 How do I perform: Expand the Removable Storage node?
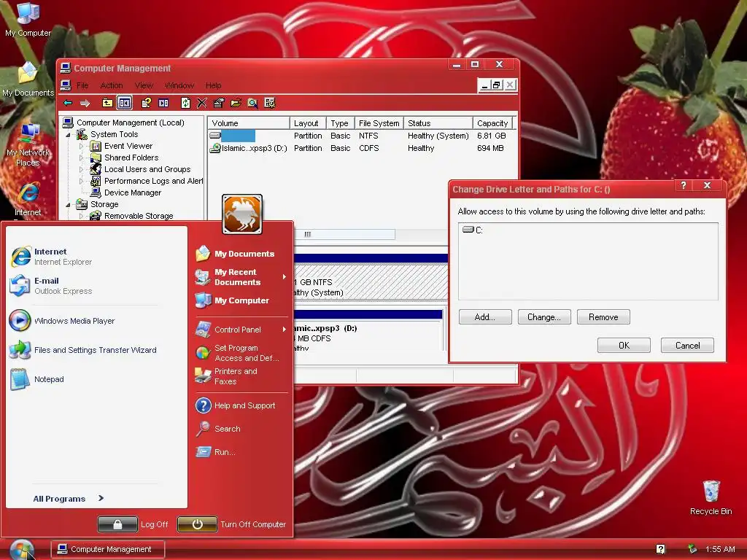[x=82, y=216]
